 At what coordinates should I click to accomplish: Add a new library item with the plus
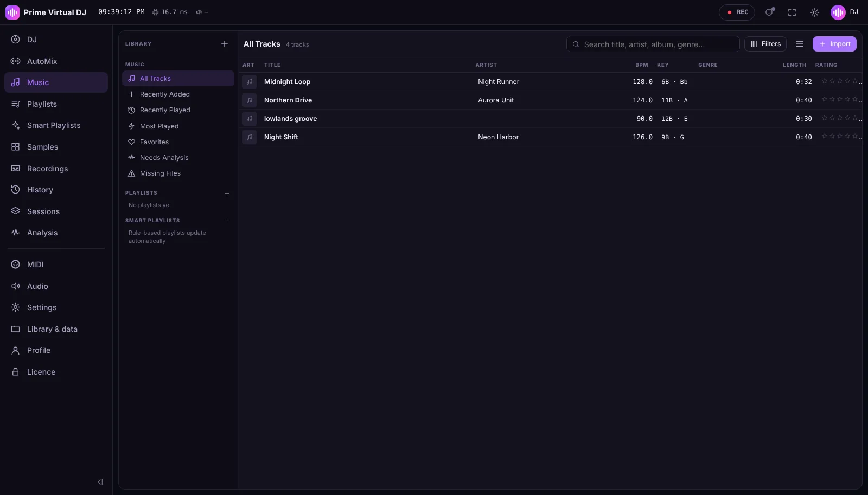click(225, 44)
